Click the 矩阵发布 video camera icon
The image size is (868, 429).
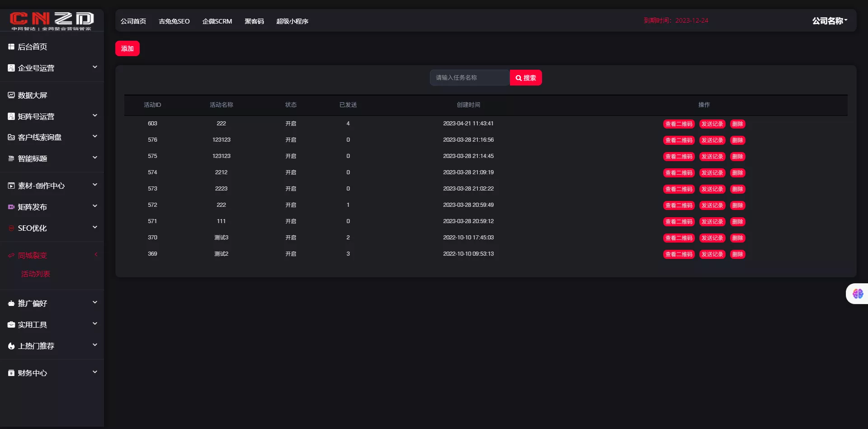pos(11,207)
